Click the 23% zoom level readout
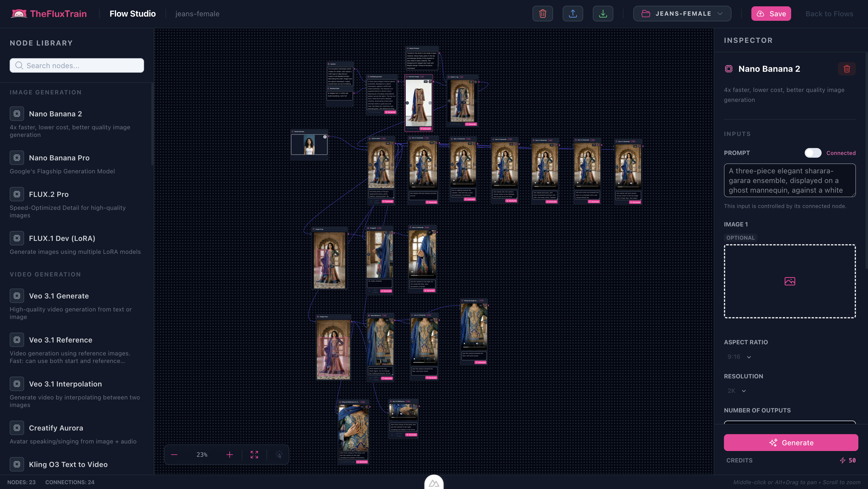Viewport: 868px width, 489px height. coord(202,455)
